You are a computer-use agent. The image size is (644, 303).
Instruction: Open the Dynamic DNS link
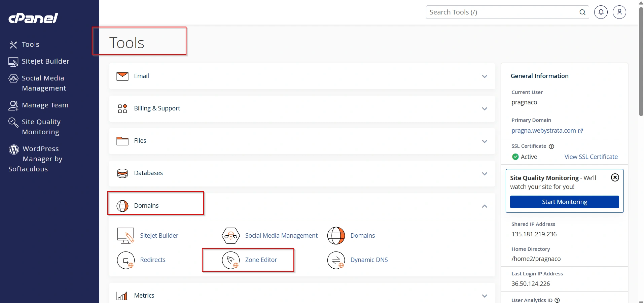click(369, 260)
